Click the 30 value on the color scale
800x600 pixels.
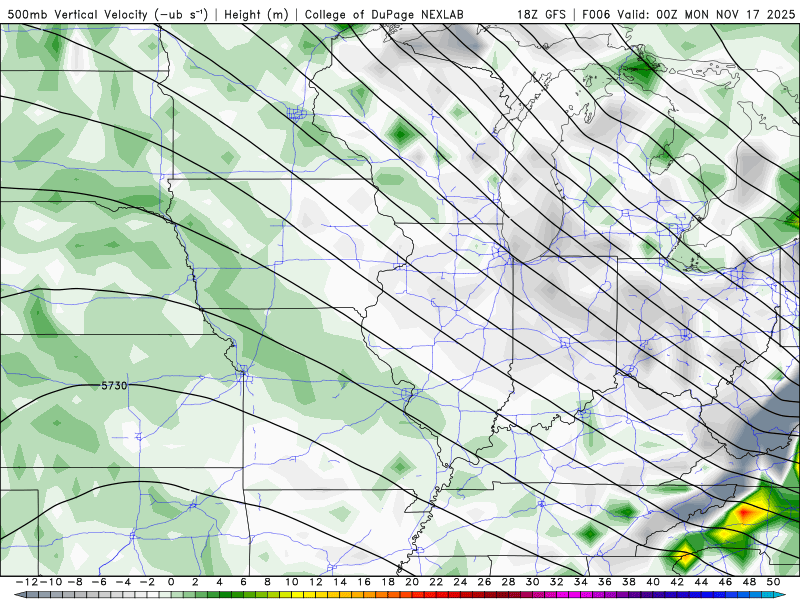pyautogui.click(x=533, y=582)
